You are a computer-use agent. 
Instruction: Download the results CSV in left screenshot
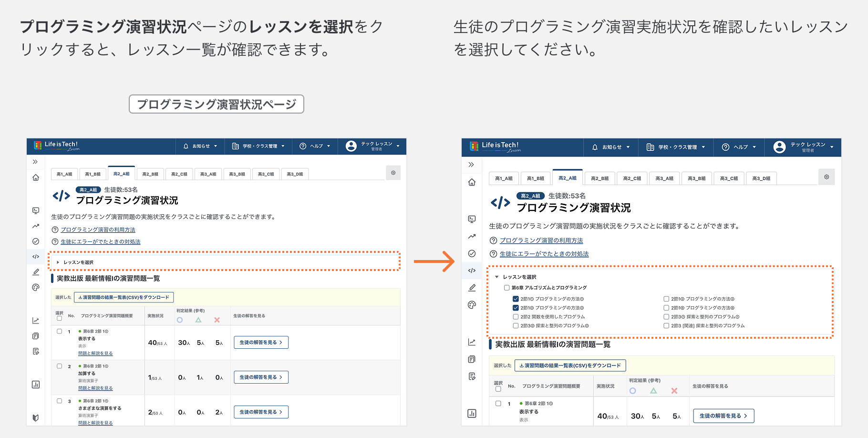(124, 297)
